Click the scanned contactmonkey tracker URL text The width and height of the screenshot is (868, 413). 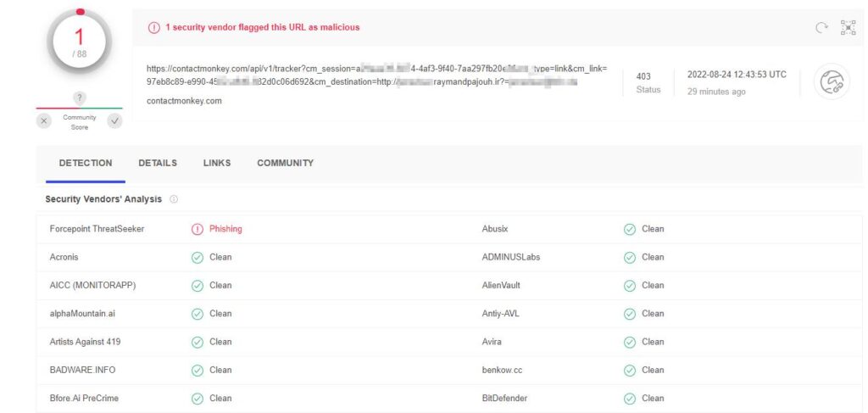point(377,75)
